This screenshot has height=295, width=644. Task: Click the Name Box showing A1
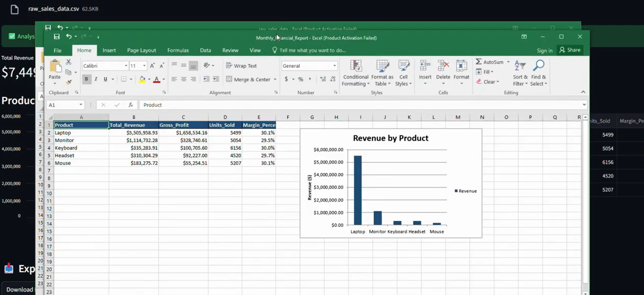click(65, 105)
